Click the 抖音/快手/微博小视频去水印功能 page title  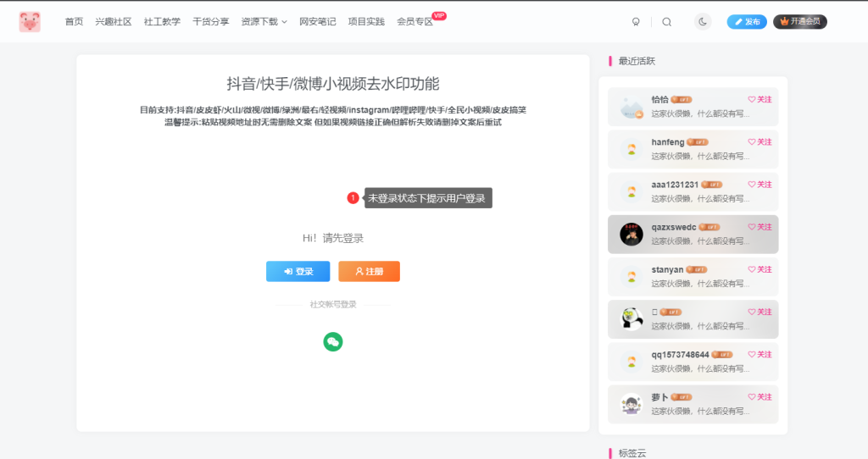click(x=332, y=84)
